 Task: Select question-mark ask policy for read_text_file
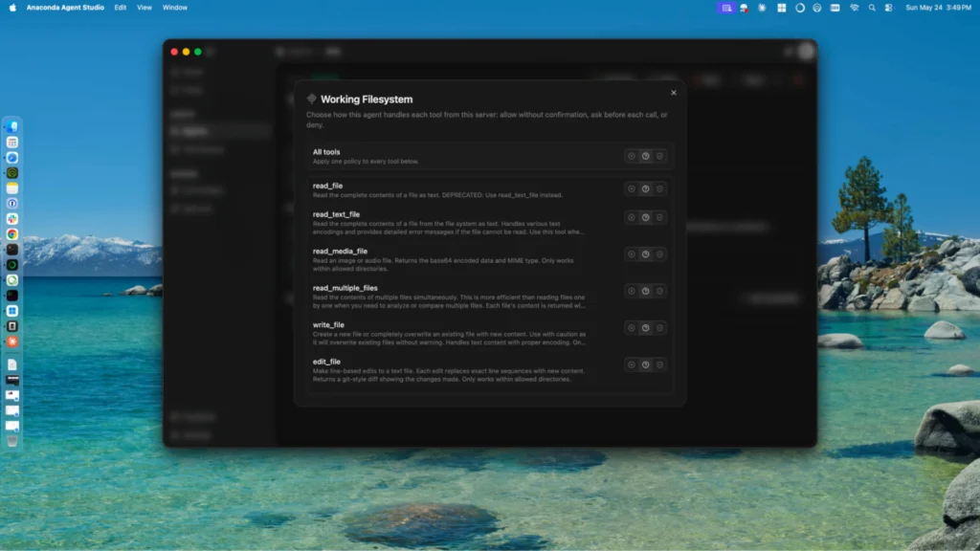[646, 217]
